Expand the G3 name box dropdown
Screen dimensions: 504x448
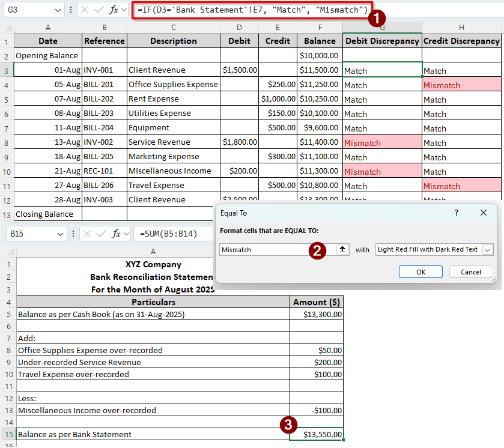[x=58, y=10]
